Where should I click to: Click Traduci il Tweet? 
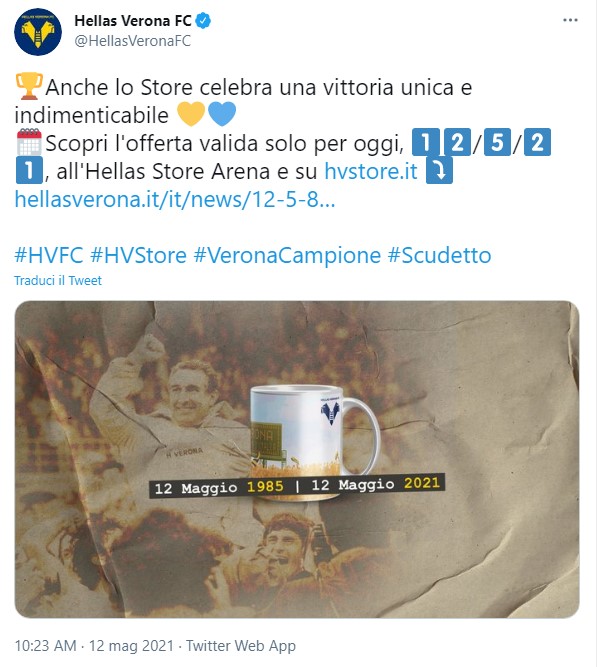coord(58,281)
